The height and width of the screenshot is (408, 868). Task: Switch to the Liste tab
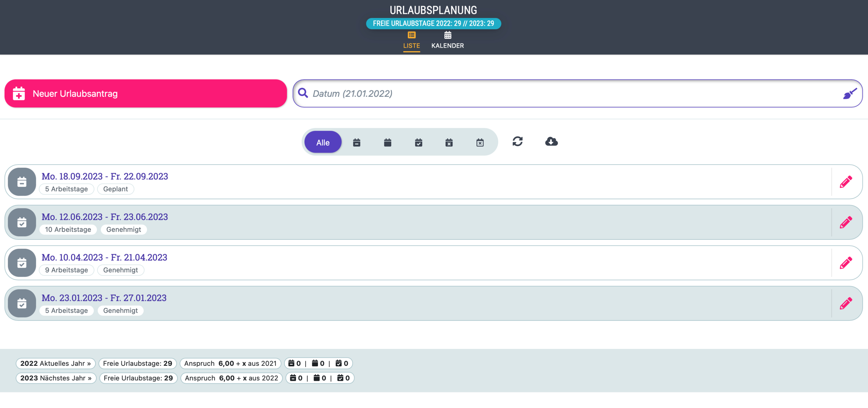(x=411, y=40)
